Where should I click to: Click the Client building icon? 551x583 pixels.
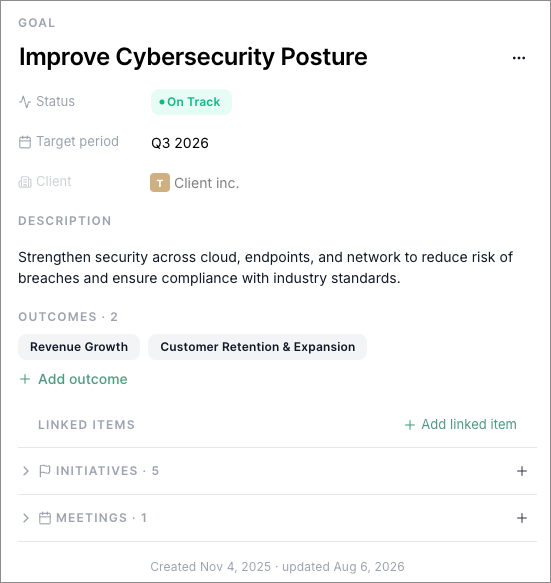[x=25, y=182]
